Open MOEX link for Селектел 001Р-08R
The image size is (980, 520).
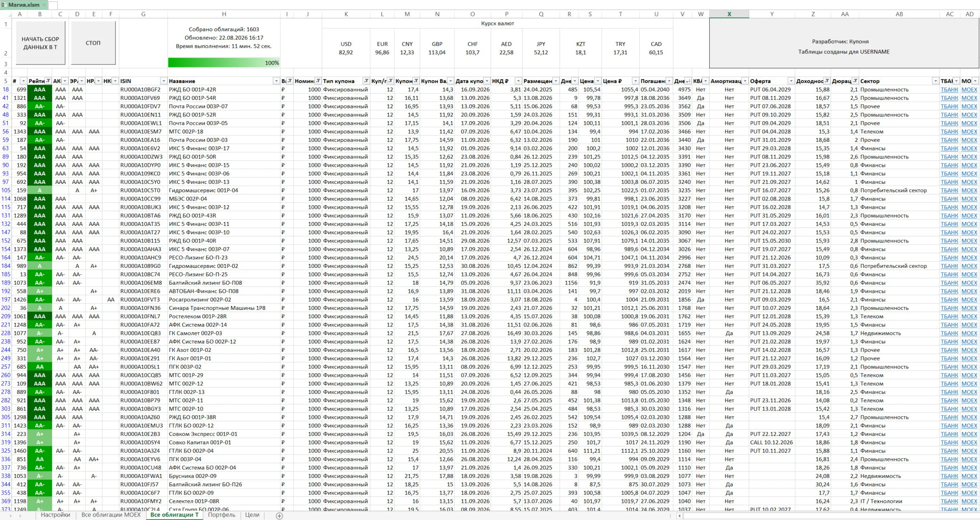(x=969, y=502)
